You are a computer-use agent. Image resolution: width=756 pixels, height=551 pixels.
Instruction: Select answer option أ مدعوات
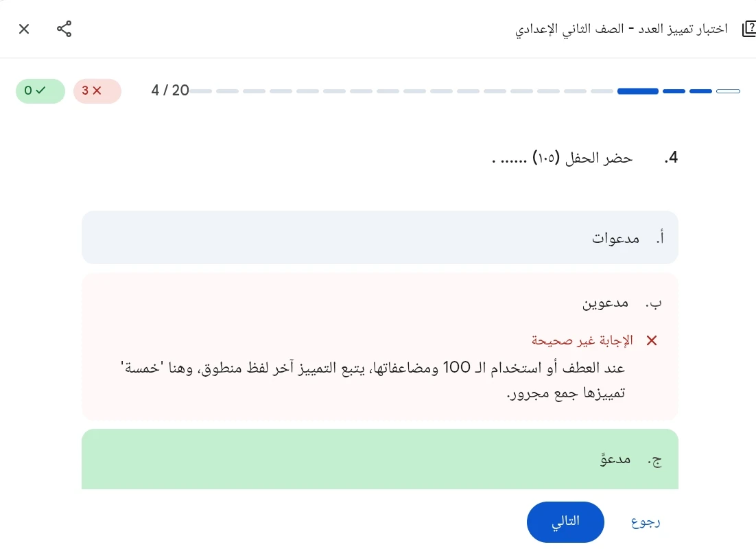pos(379,237)
